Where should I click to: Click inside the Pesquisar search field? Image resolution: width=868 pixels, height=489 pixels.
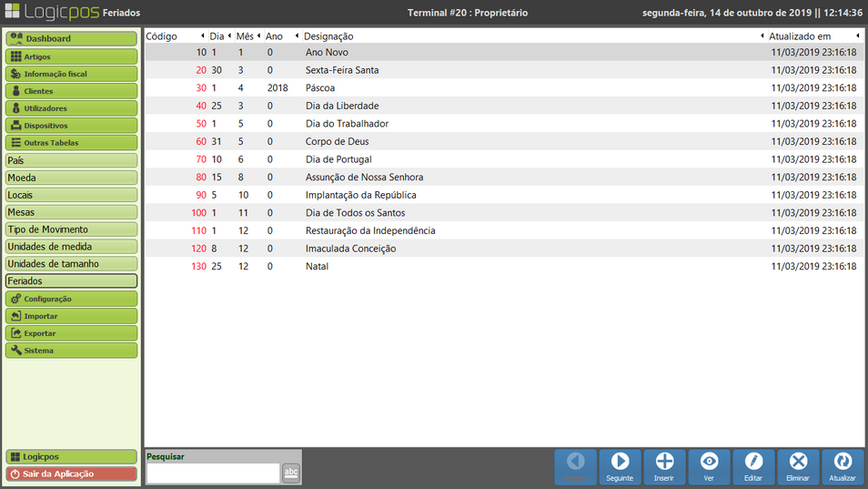point(213,473)
